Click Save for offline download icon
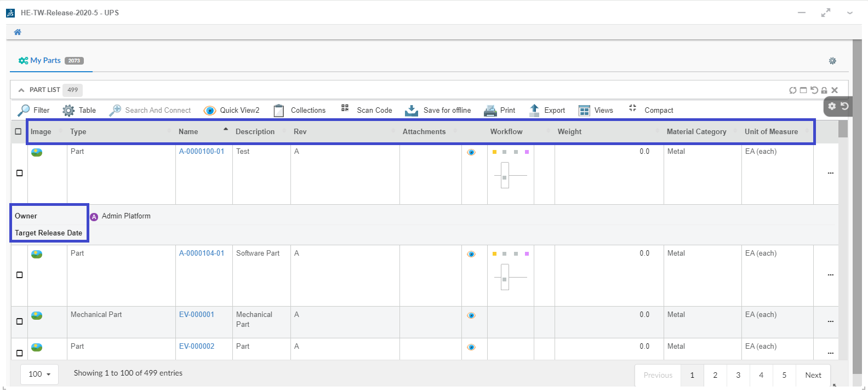868x392 pixels. 411,111
